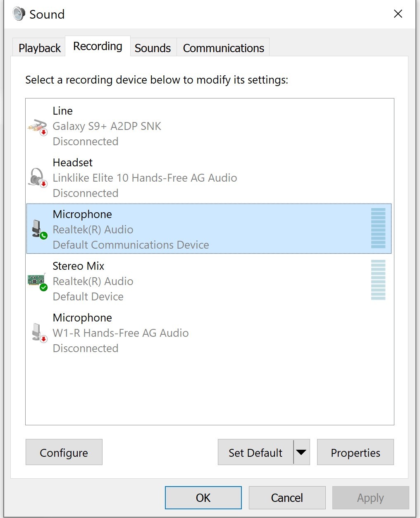420x518 pixels.
Task: Click the W1-R Microphone device icon
Action: 38,333
